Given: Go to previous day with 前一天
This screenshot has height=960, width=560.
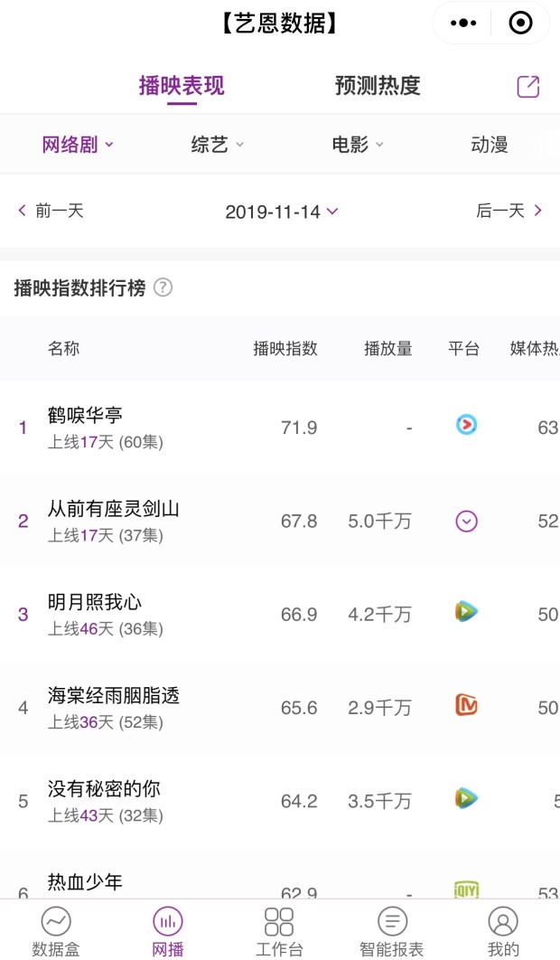Looking at the screenshot, I should 51,211.
